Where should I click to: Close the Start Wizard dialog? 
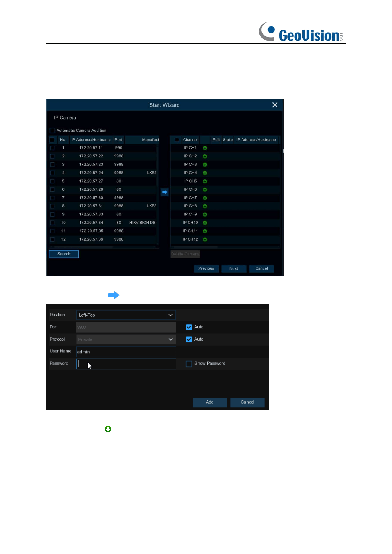[275, 105]
